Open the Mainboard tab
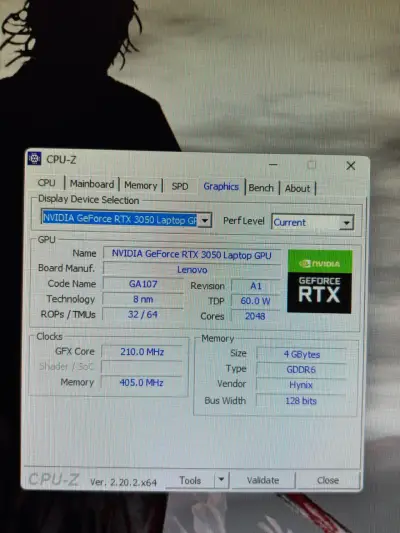The image size is (400, 533). click(x=92, y=184)
